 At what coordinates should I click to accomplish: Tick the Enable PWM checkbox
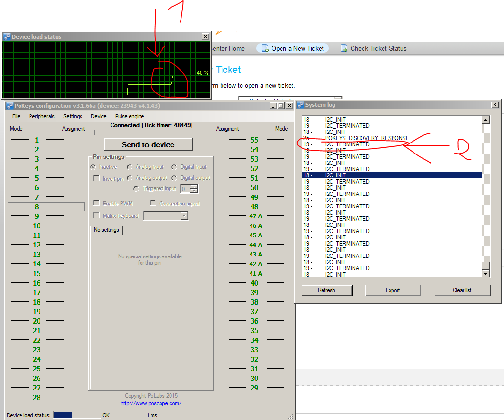(97, 204)
